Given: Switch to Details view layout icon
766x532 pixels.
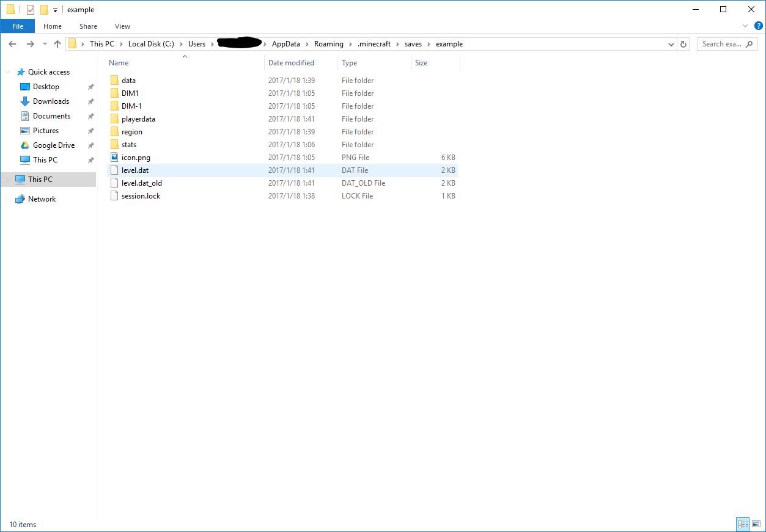Looking at the screenshot, I should click(743, 524).
